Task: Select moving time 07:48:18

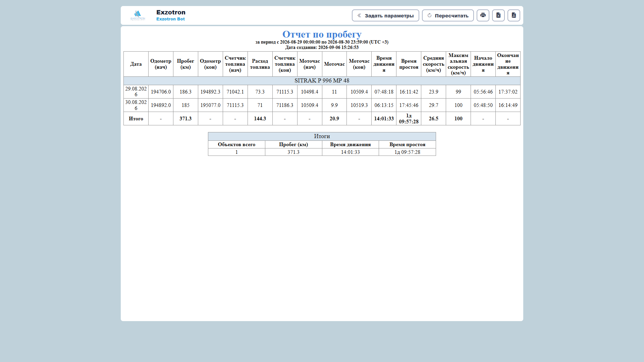Action: click(x=384, y=92)
